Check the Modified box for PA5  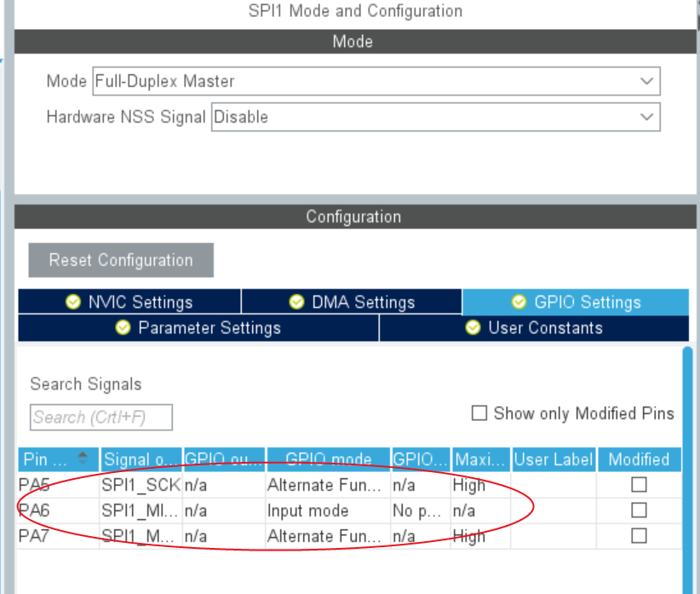639,485
